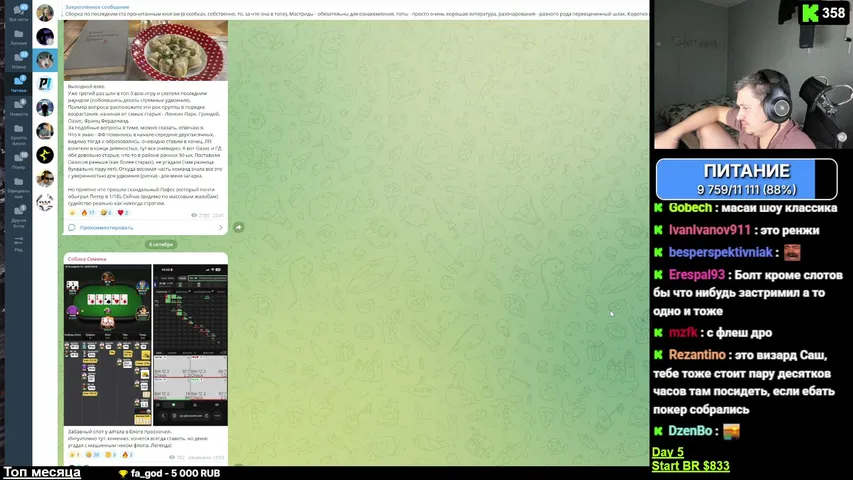Open the Личные folder tab

coord(18,37)
